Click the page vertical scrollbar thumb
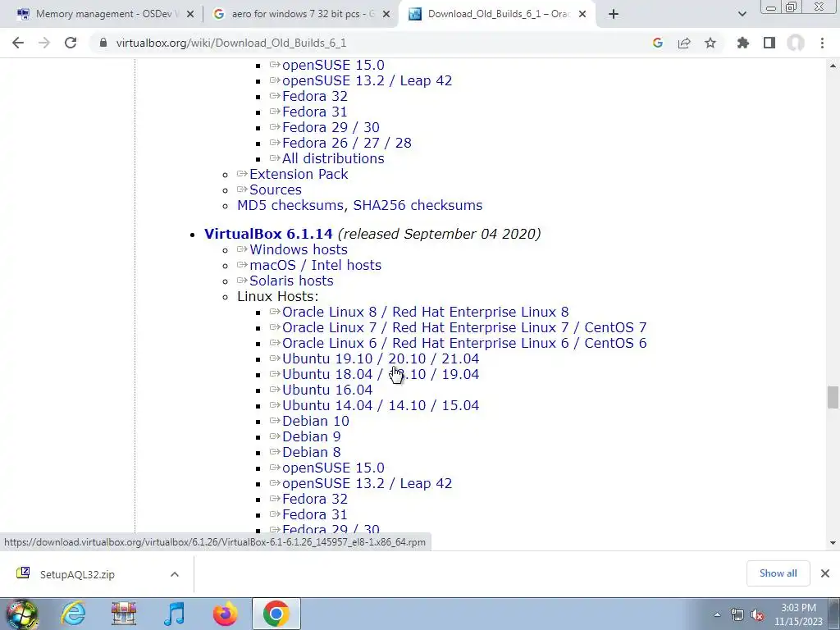 pos(832,398)
